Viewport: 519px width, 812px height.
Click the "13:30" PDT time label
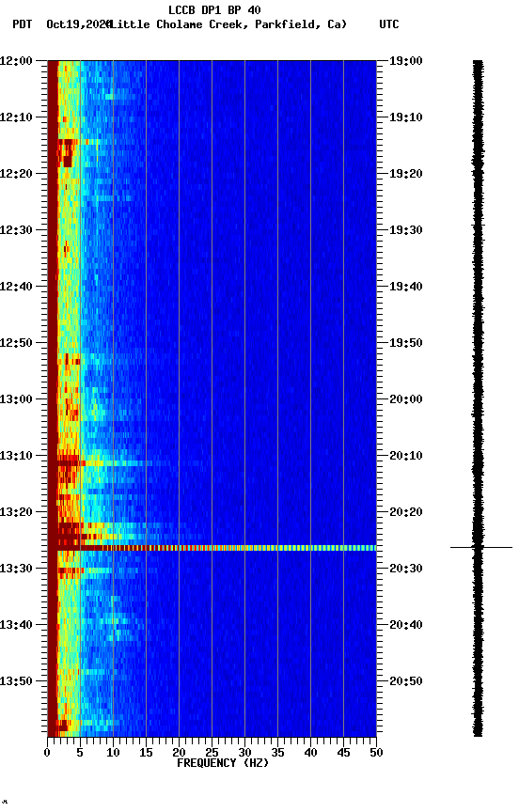click(16, 570)
